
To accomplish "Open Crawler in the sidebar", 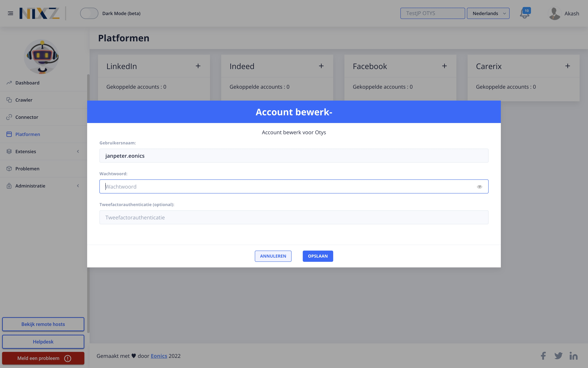I will pos(44,100).
